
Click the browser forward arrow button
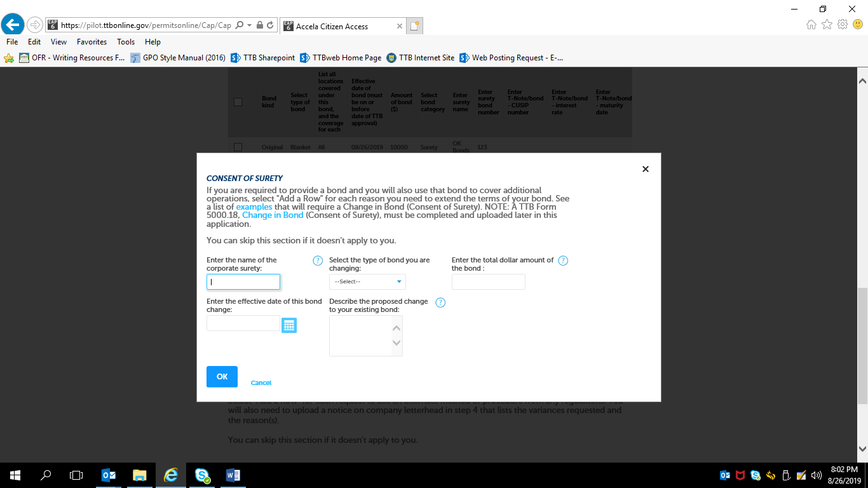(x=34, y=25)
